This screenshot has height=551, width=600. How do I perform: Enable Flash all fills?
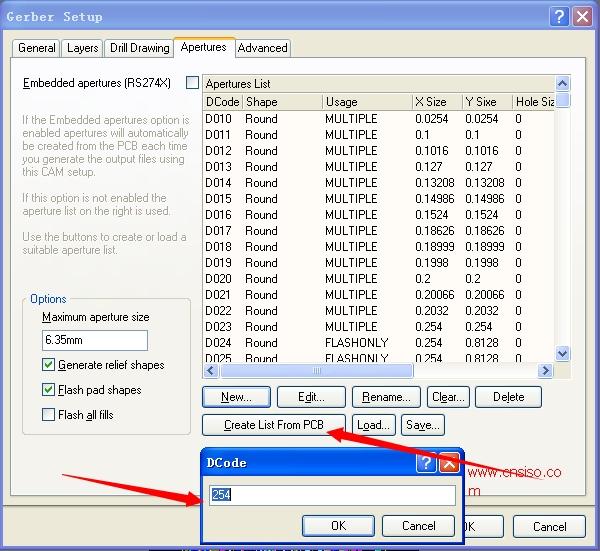tap(48, 414)
